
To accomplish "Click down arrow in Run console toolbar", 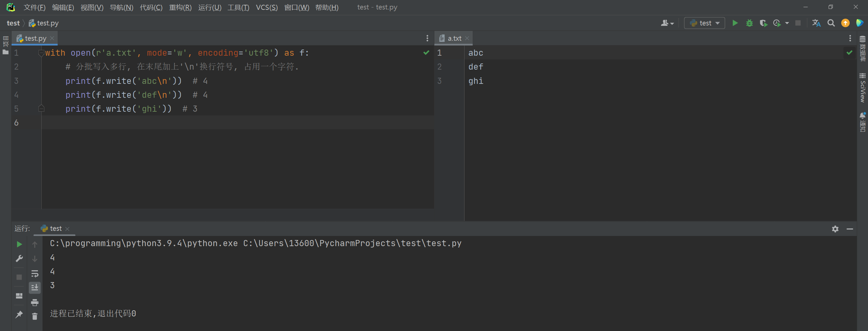I will [x=35, y=259].
